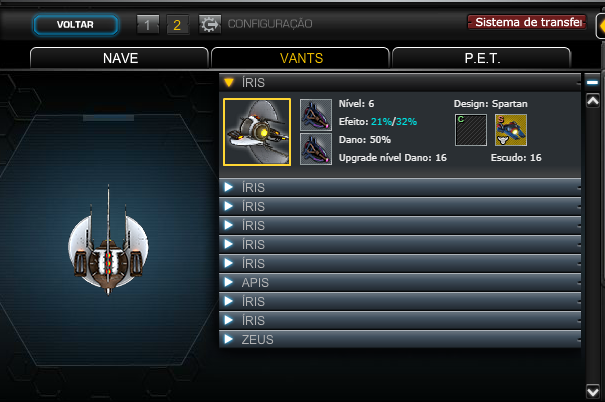Viewport: 605px width, 402px height.
Task: Click the VOLTAR back button
Action: tap(76, 25)
